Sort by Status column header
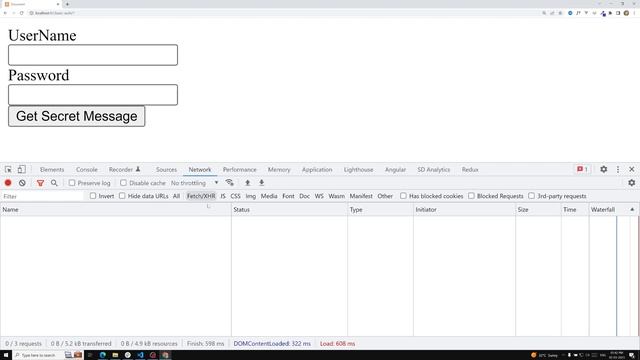Image resolution: width=640 pixels, height=360 pixels. pyautogui.click(x=289, y=209)
